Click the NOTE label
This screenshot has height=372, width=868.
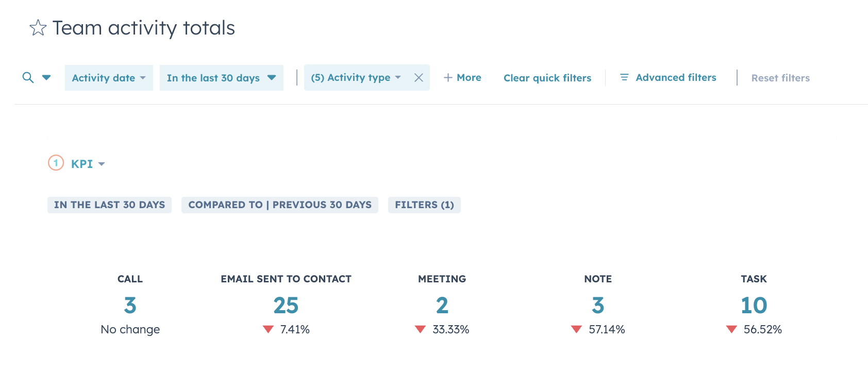[598, 279]
